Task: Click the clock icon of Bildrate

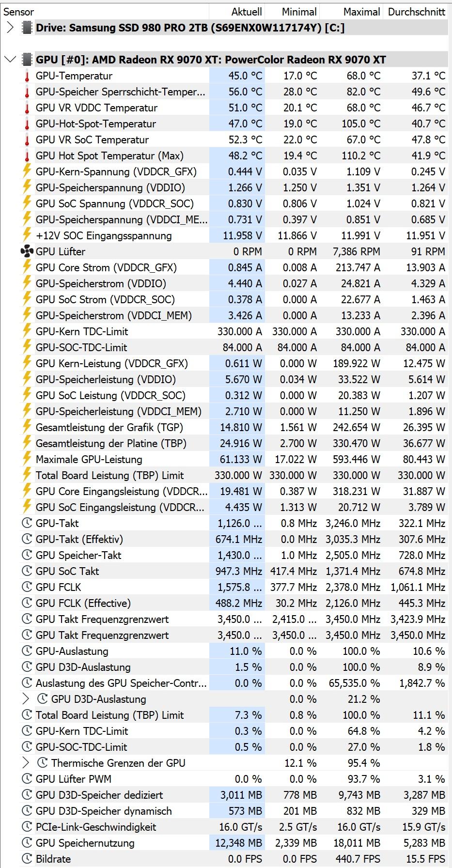Action: 27,859
